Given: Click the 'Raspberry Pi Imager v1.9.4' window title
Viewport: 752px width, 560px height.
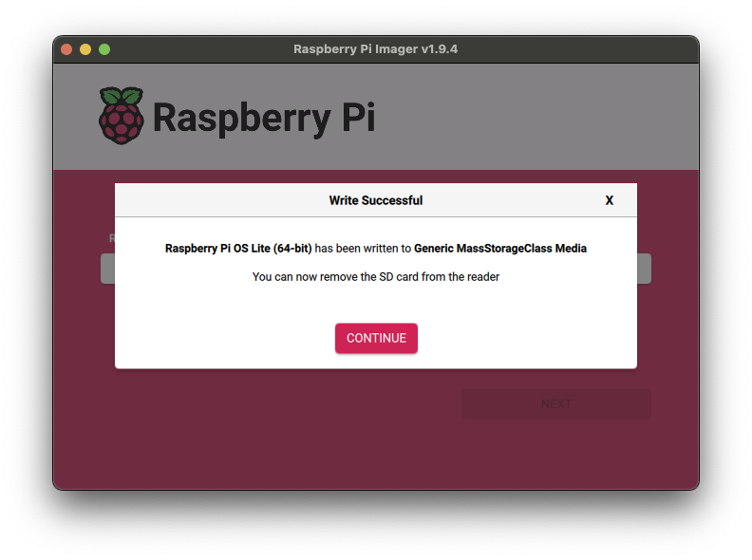Looking at the screenshot, I should pos(375,49).
